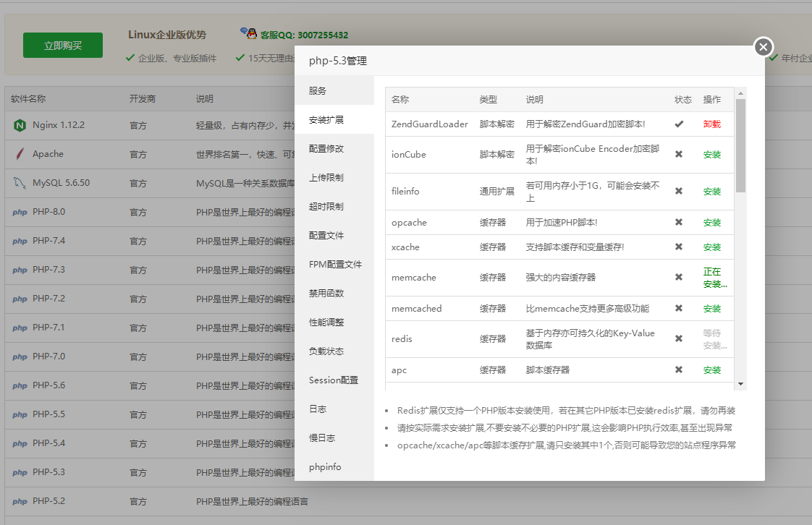The width and height of the screenshot is (812, 525).
Task: Click the php icon beside PHP-7.2
Action: 20,299
